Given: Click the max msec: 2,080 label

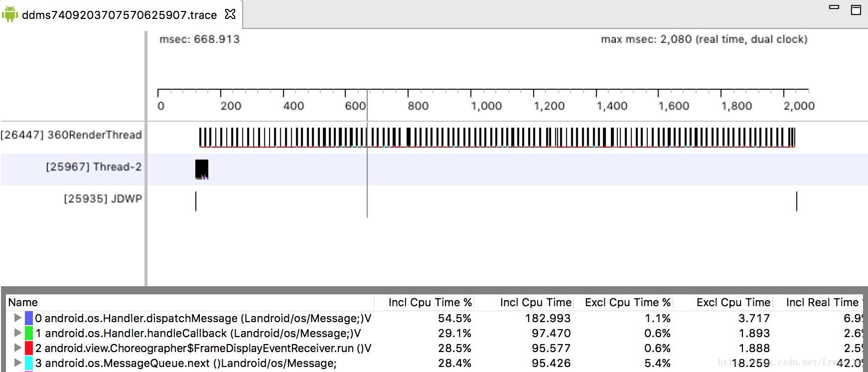Looking at the screenshot, I should pos(704,39).
